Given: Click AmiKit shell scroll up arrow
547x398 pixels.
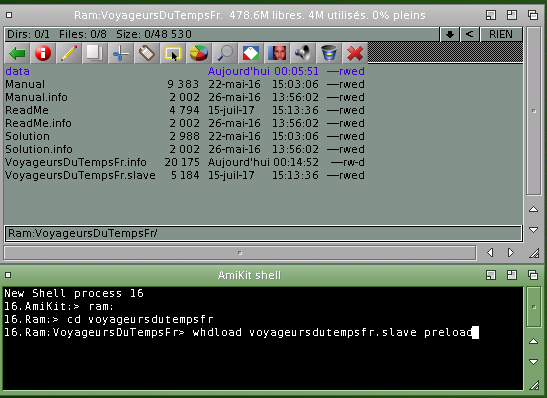Looking at the screenshot, I should (x=533, y=341).
